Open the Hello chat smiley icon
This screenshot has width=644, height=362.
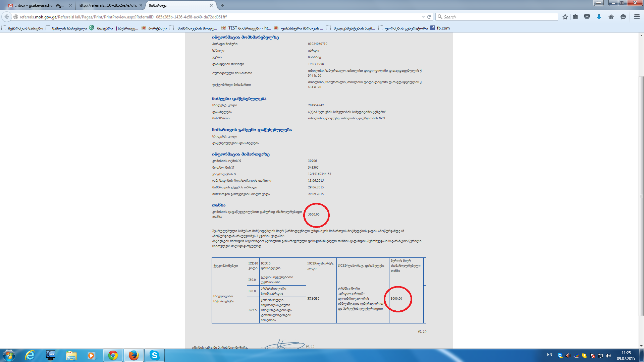pyautogui.click(x=623, y=17)
